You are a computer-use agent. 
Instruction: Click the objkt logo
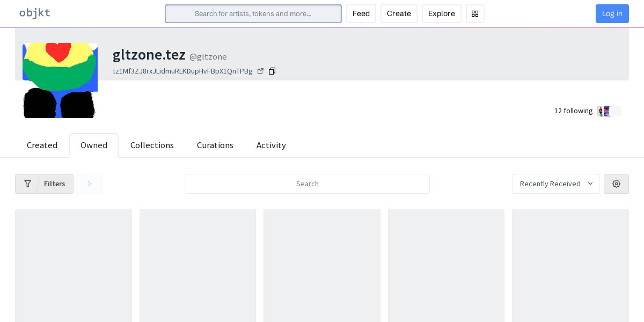point(35,13)
